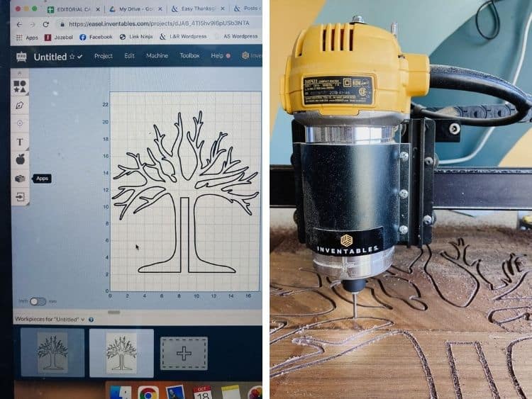
Task: Go back in browser history
Action: tap(19, 24)
